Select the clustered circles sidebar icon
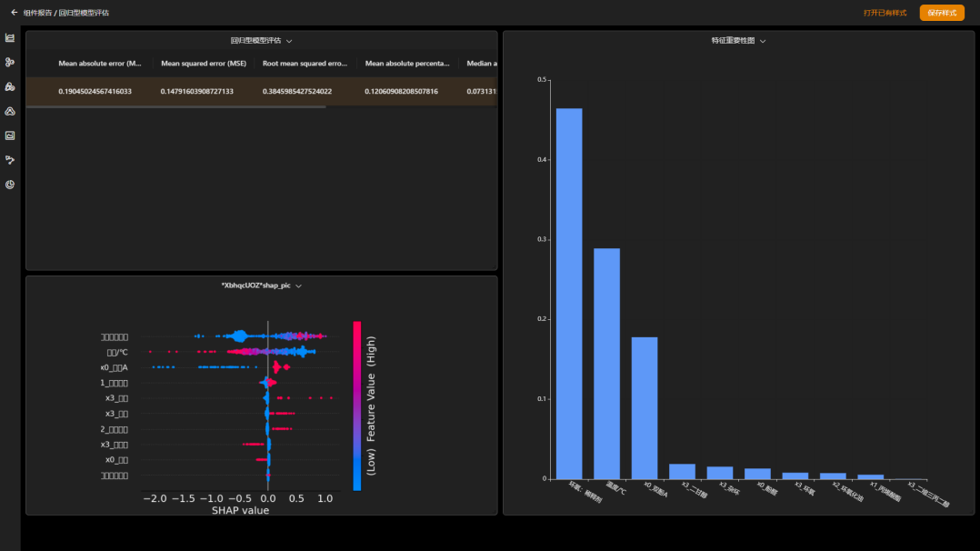This screenshot has height=551, width=980. (x=10, y=87)
